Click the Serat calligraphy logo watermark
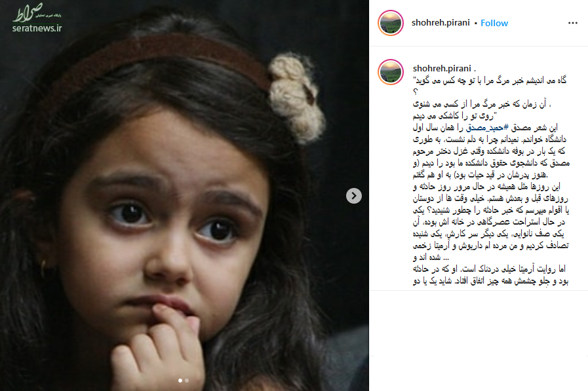The height and width of the screenshot is (391, 588). coord(37,14)
